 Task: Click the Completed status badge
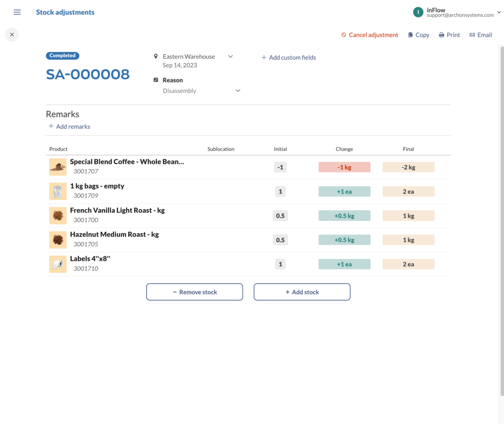click(62, 56)
